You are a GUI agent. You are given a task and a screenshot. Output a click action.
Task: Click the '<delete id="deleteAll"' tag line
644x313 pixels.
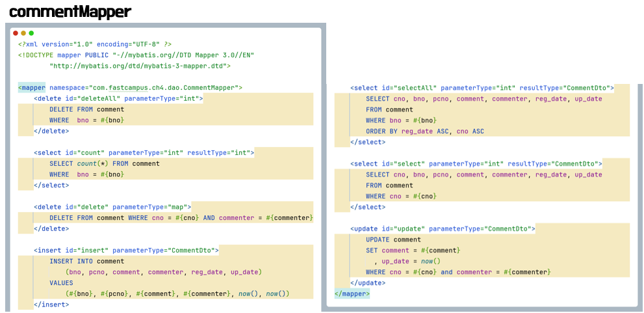118,98
